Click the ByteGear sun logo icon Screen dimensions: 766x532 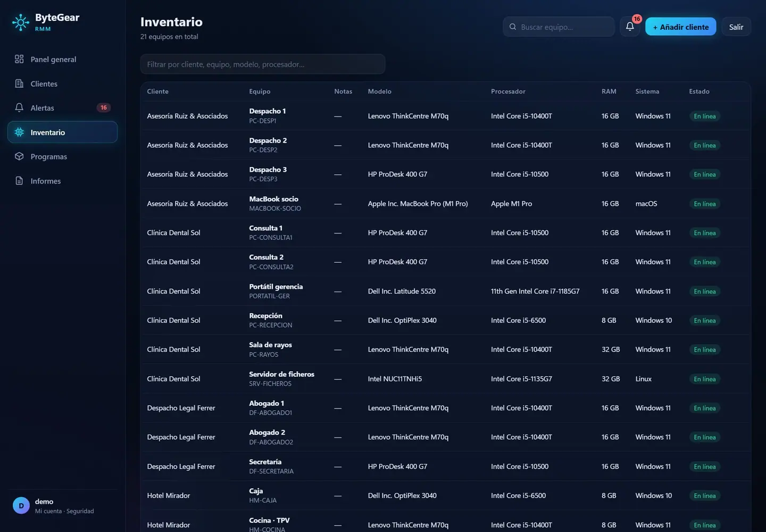(x=21, y=22)
